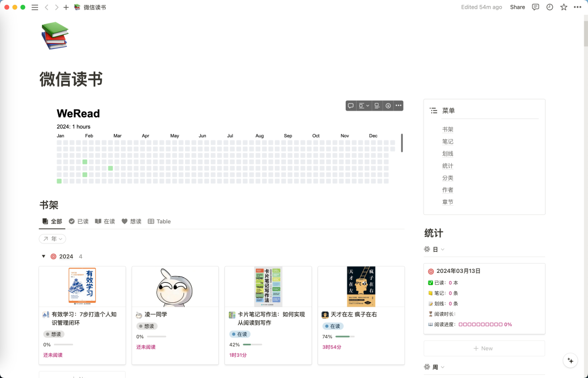Add comment from embed toolbar
The height and width of the screenshot is (378, 588).
pos(351,106)
